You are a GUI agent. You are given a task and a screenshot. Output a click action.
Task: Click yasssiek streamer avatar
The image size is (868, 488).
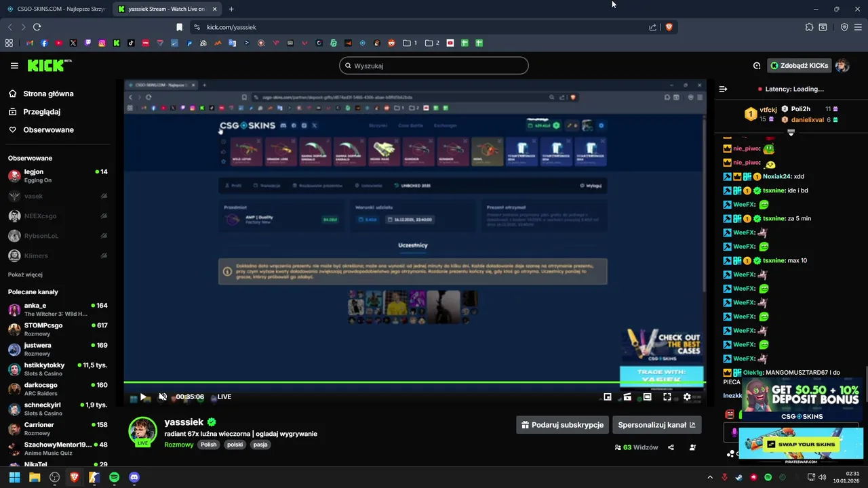142,430
